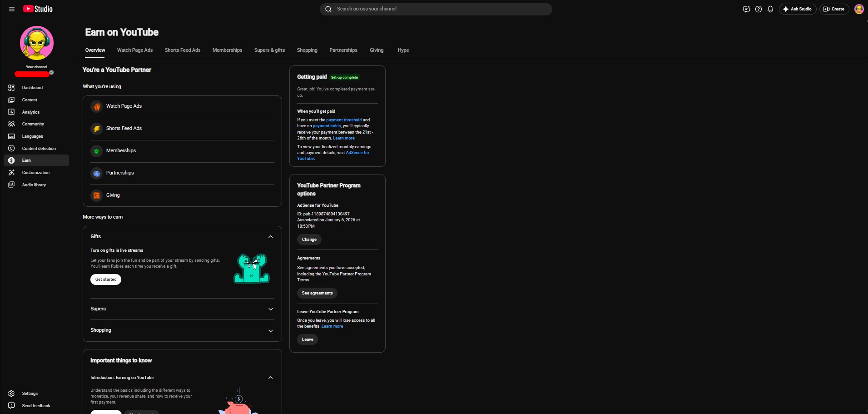Image resolution: width=868 pixels, height=414 pixels.
Task: Expand the Shopping section
Action: point(271,331)
